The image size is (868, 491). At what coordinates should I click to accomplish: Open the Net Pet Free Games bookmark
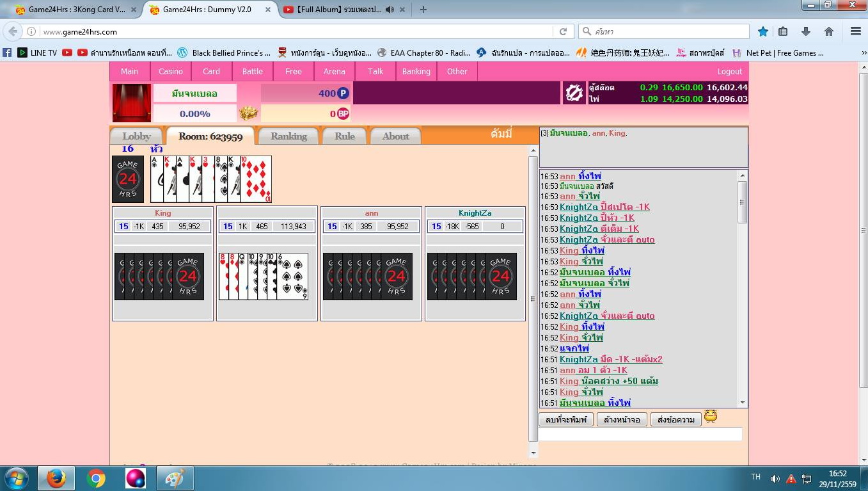778,52
